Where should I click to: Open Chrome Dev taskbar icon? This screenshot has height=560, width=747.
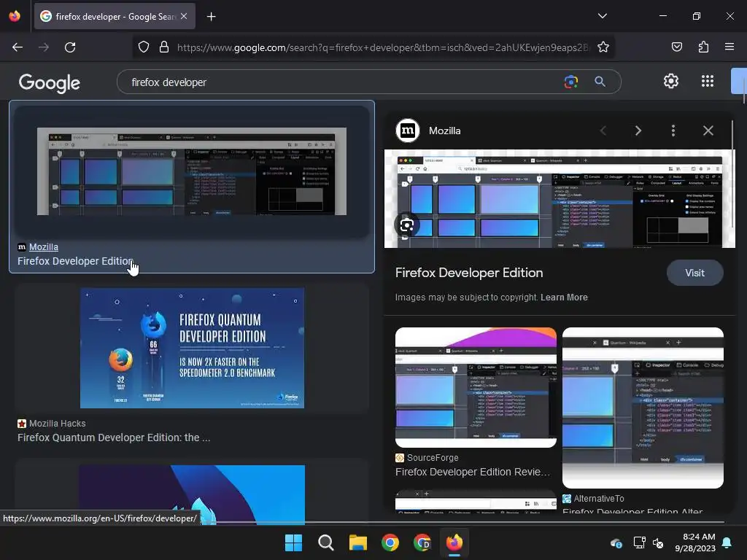click(x=422, y=542)
